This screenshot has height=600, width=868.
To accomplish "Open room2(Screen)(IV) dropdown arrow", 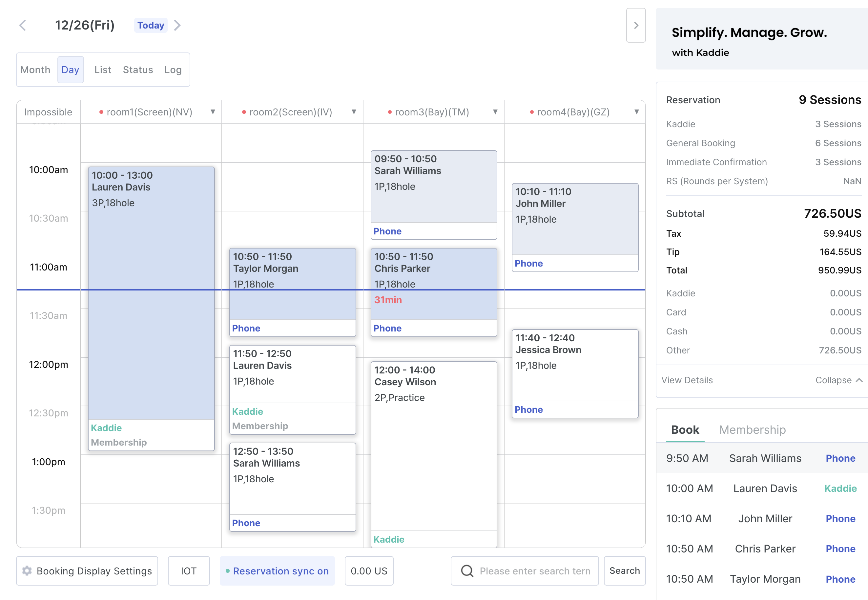I will tap(354, 112).
